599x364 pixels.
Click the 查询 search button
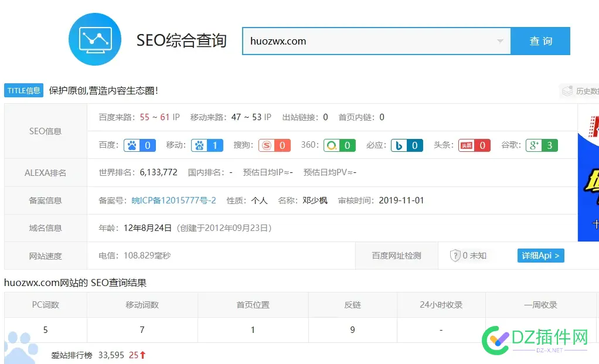[x=540, y=41]
